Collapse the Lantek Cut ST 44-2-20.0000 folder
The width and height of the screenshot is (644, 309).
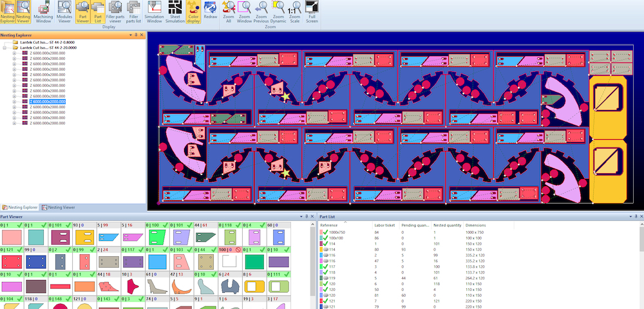point(5,48)
